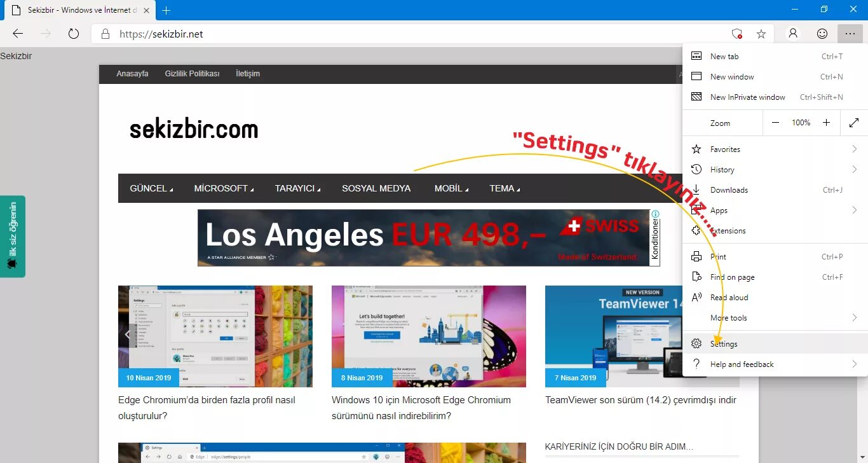This screenshot has width=868, height=463.
Task: Expand the MOBİL nav dropdown
Action: [451, 188]
